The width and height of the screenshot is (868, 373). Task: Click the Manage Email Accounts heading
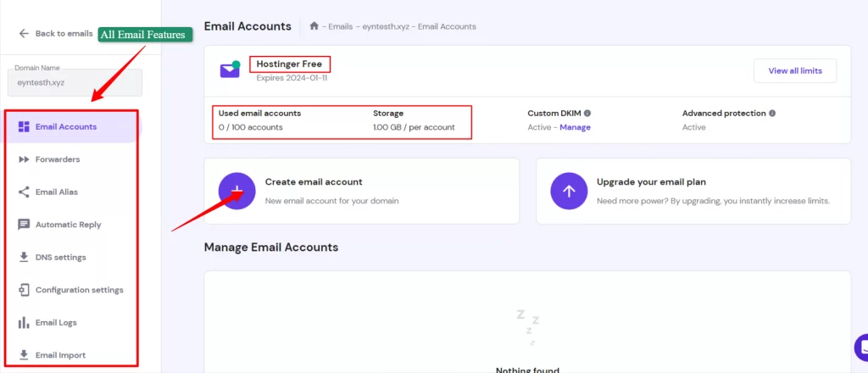pyautogui.click(x=271, y=247)
